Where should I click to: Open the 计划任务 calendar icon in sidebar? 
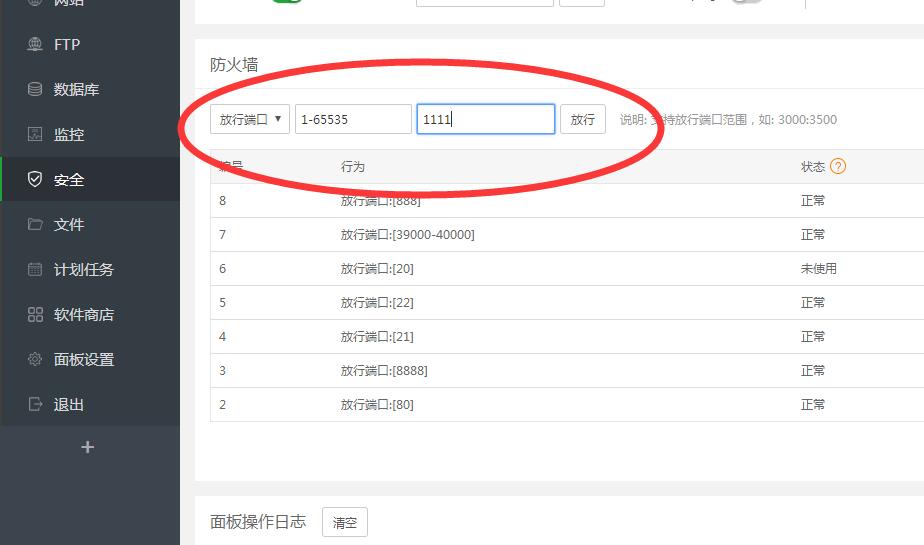coord(35,269)
